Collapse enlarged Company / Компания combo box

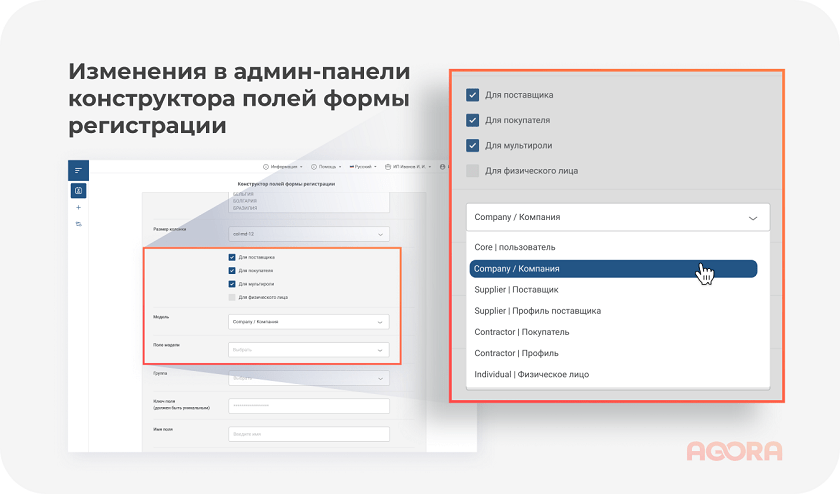coord(618,217)
